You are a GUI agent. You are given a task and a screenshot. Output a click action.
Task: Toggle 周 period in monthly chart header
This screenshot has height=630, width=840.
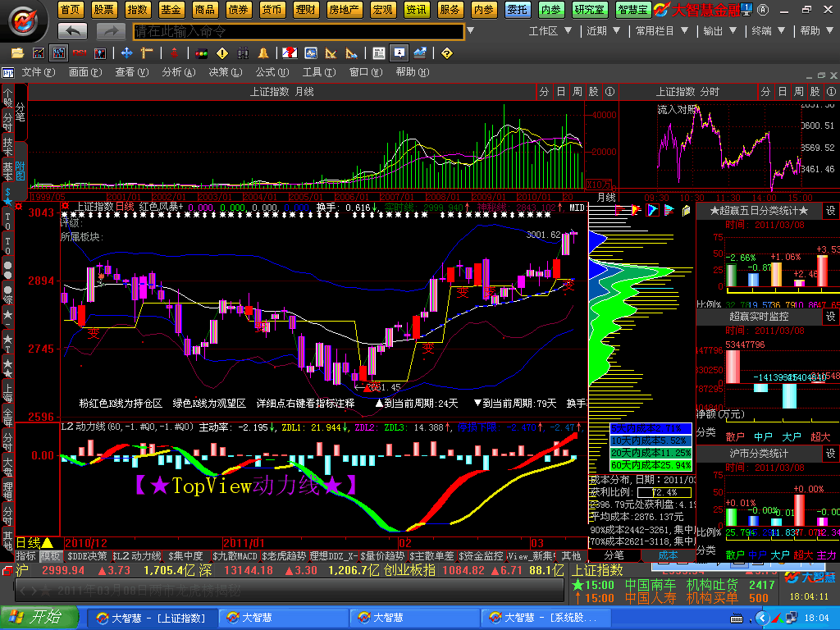click(x=577, y=92)
